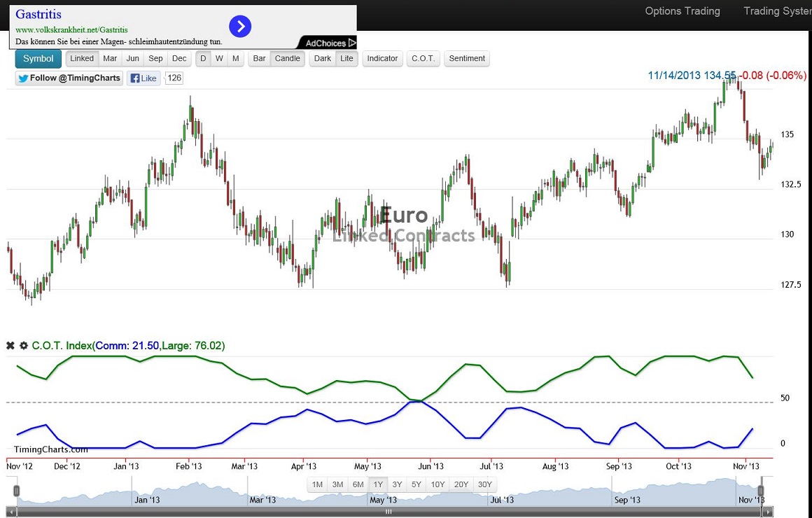Open the Sentiment panel

pos(467,58)
